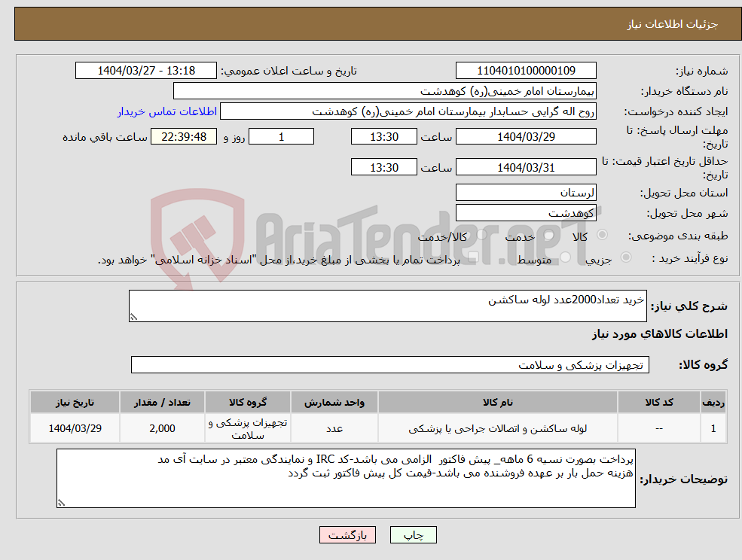Click the 1404/03/29 reply deadline date
742x560 pixels.
526,136
